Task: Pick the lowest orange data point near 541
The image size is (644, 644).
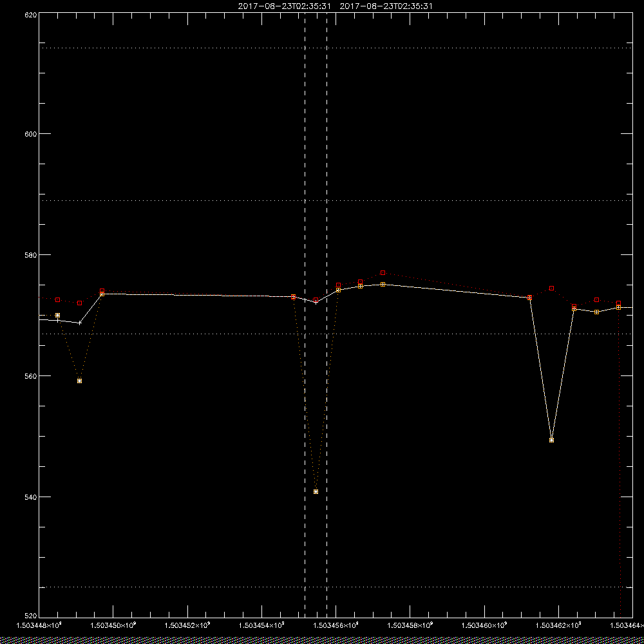Action: point(316,491)
